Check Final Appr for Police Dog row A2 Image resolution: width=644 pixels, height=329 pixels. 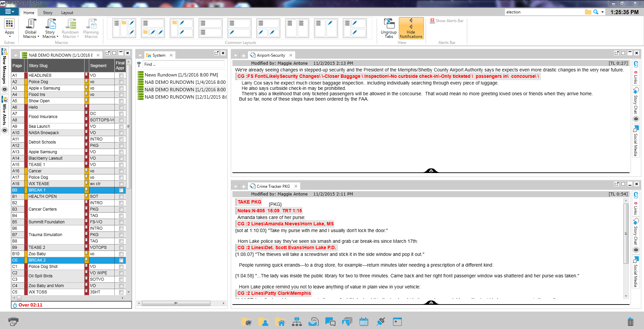point(121,82)
